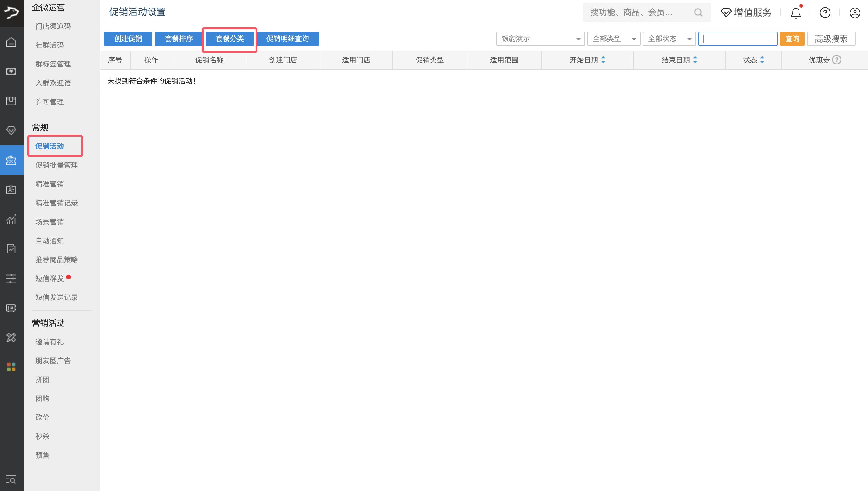
Task: Open 推荐商品策略 menu item
Action: (x=57, y=259)
